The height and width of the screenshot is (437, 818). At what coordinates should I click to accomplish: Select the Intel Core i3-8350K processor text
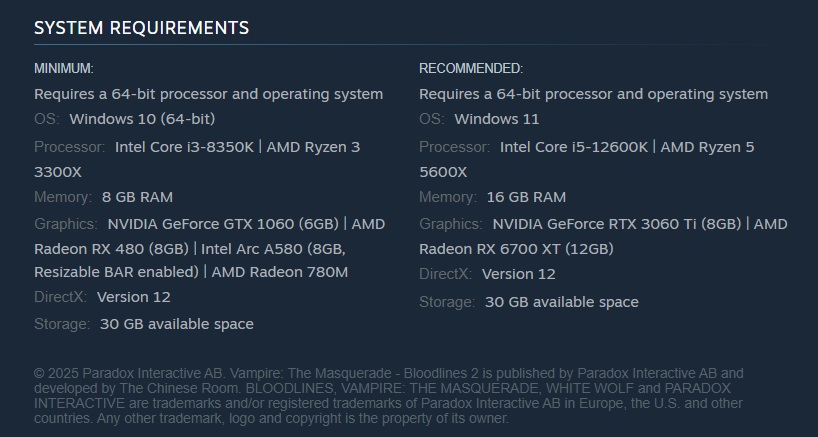click(184, 147)
